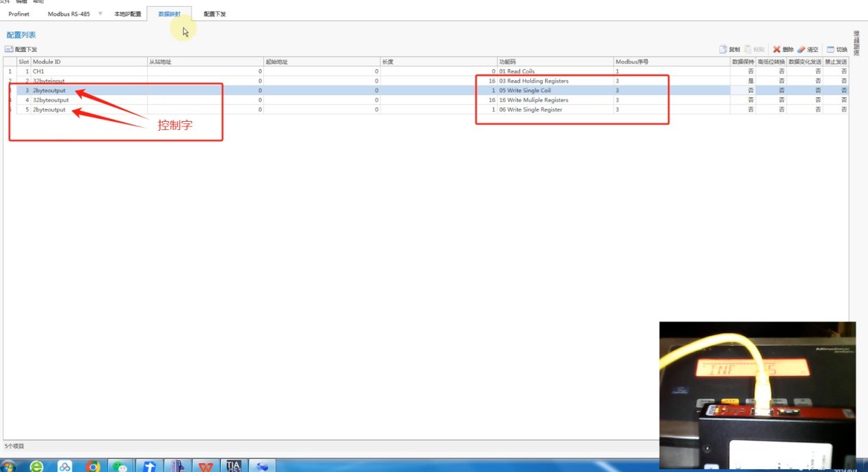
Task: Open the blue cubes taskbar icon
Action: tap(262, 467)
